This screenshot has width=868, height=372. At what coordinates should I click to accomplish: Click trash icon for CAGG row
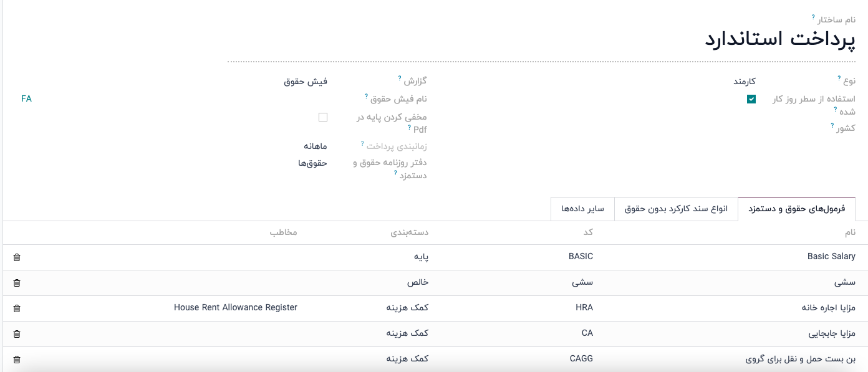tap(17, 359)
